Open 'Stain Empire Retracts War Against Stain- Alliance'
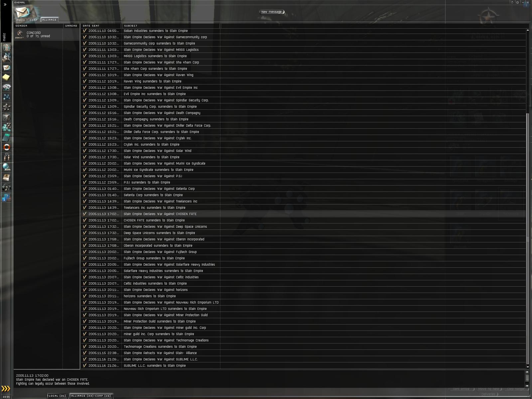Screen dimensions: 532x399 click(303, 353)
